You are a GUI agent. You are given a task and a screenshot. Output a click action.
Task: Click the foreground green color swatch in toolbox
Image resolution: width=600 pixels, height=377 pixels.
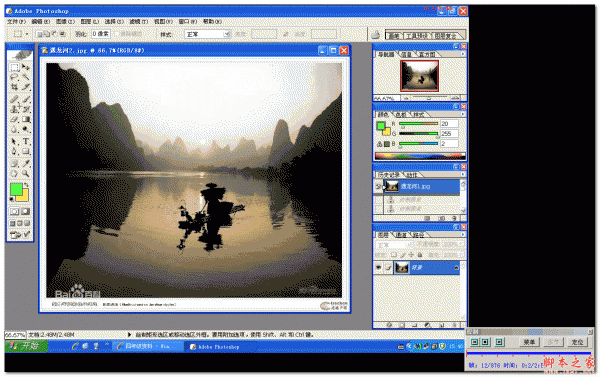16,189
